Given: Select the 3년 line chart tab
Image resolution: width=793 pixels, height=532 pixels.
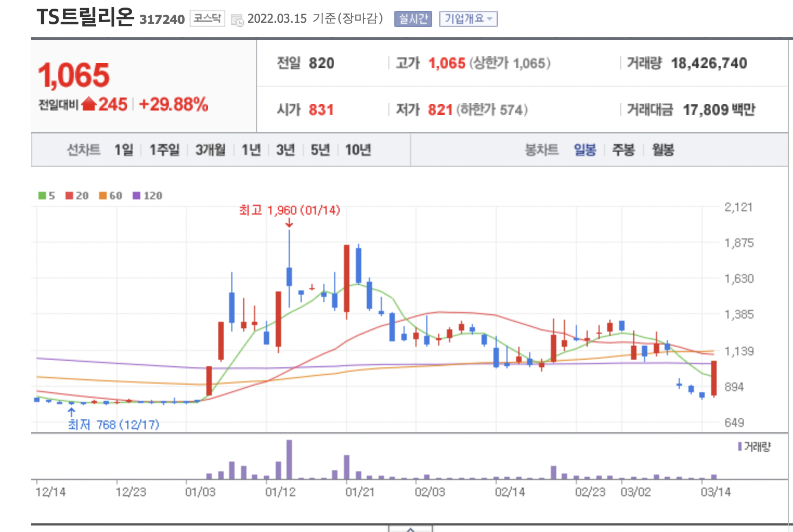Looking at the screenshot, I should 285,150.
